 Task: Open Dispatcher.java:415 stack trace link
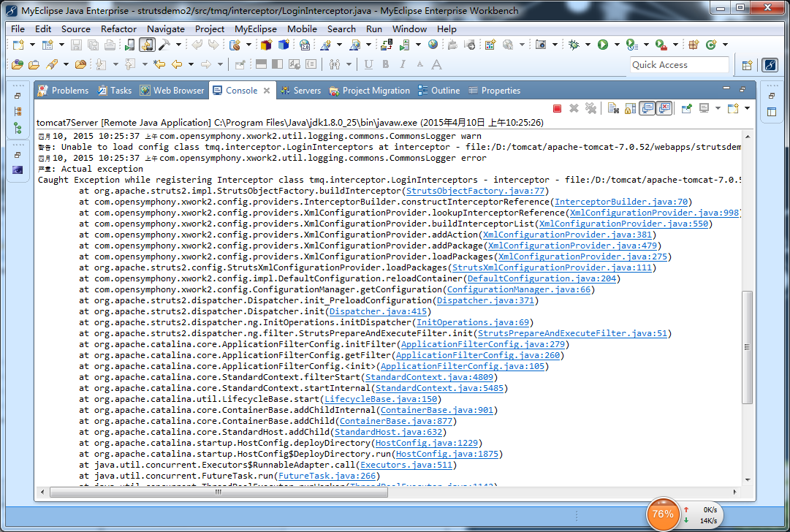[x=378, y=311]
